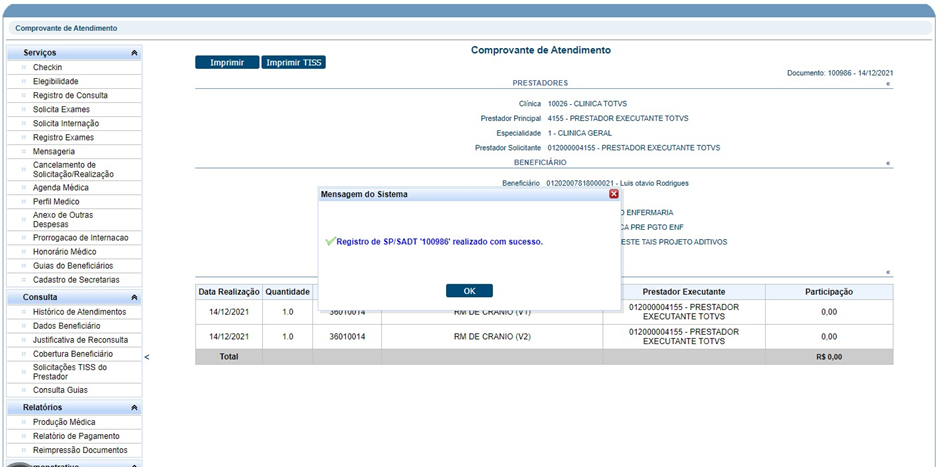This screenshot has height=467, width=941.
Task: Open Solicitações TISS do Prestador
Action: point(70,372)
